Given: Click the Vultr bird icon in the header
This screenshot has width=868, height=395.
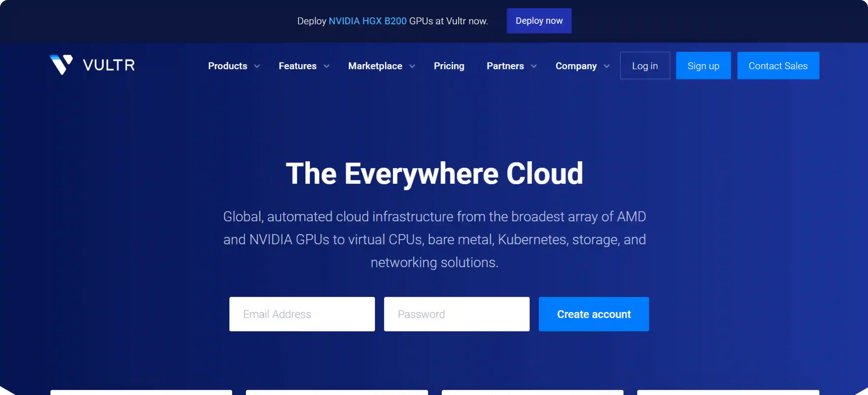Looking at the screenshot, I should pyautogui.click(x=61, y=65).
